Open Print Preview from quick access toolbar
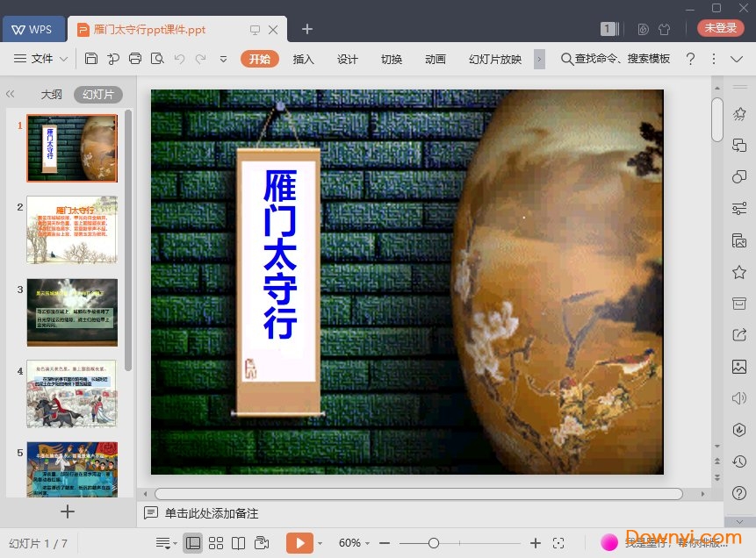 (159, 59)
